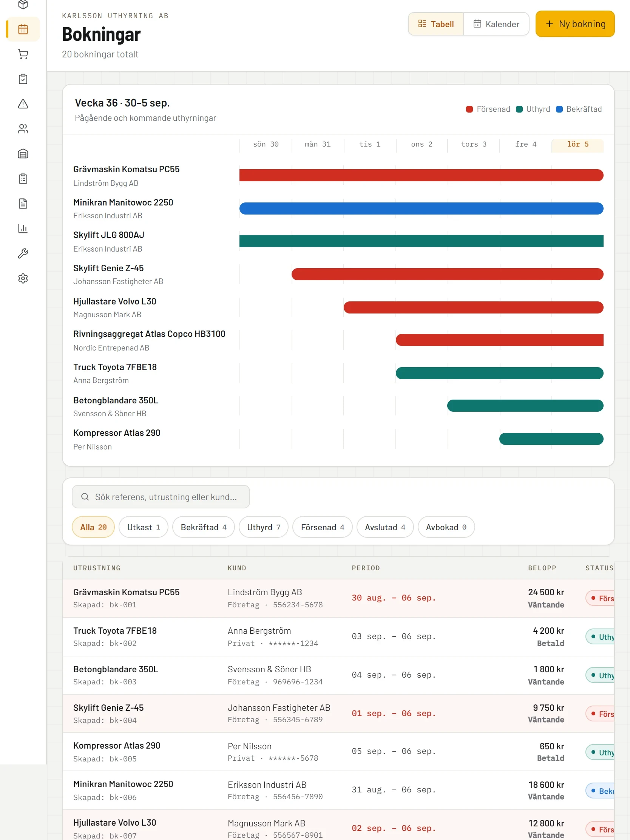Image resolution: width=630 pixels, height=840 pixels.
Task: Create a new booking with Ny bokning
Action: [575, 24]
